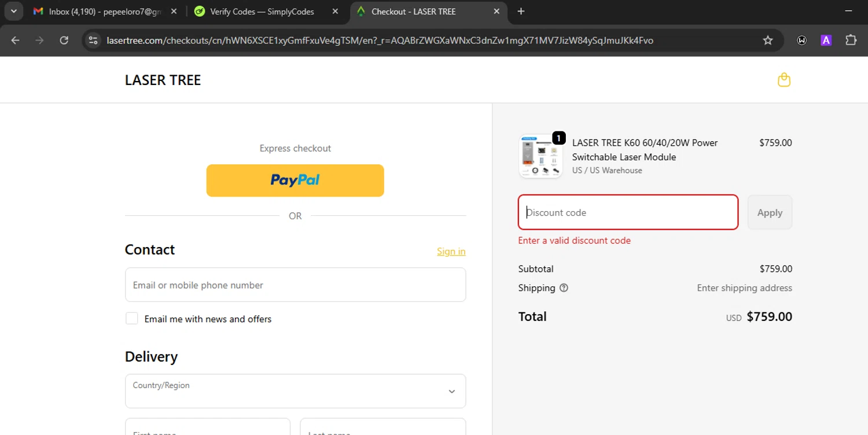868x435 pixels.
Task: Open the browser extensions puzzle icon
Action: pyautogui.click(x=851, y=40)
